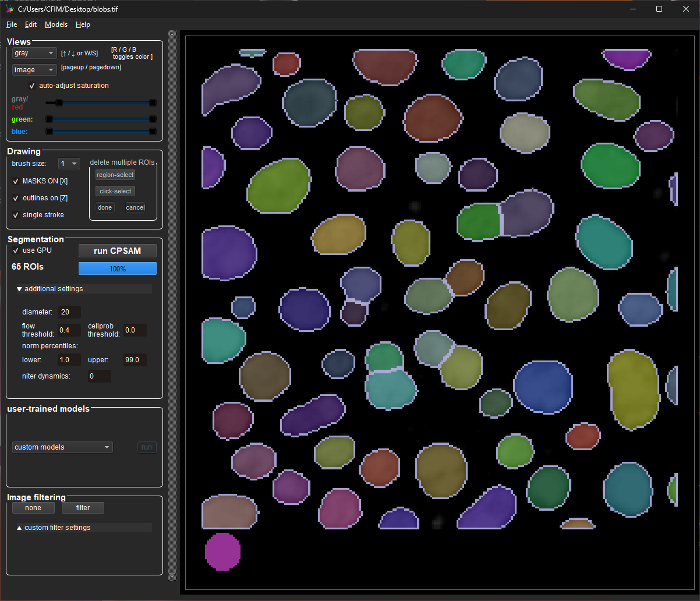Toggle auto-adjust saturation checkbox
700x601 pixels.
pos(33,86)
